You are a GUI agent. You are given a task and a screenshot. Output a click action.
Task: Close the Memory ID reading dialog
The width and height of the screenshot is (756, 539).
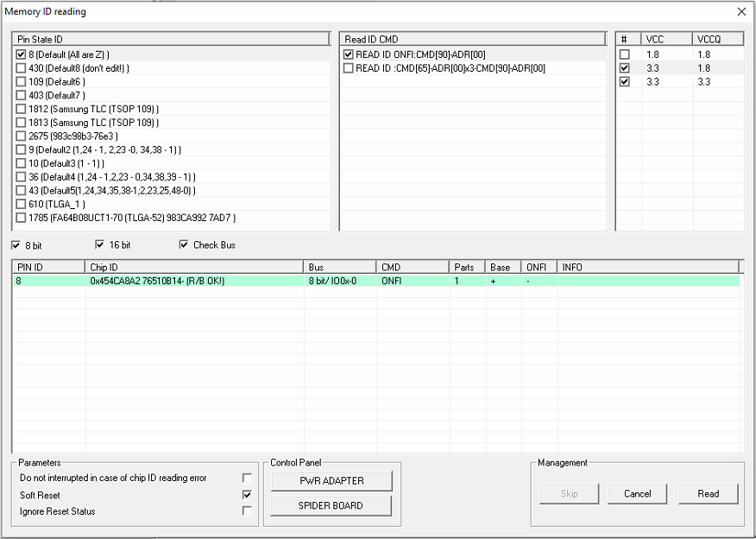pyautogui.click(x=741, y=11)
